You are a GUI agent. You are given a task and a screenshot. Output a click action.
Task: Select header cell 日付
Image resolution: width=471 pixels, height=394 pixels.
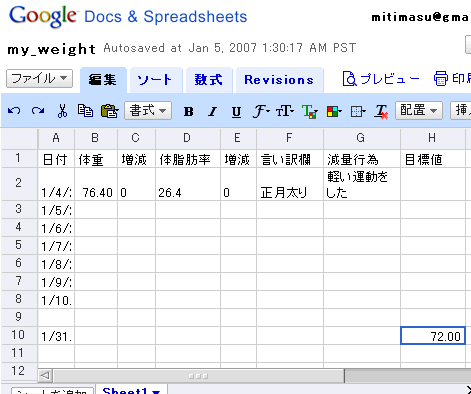(x=56, y=159)
